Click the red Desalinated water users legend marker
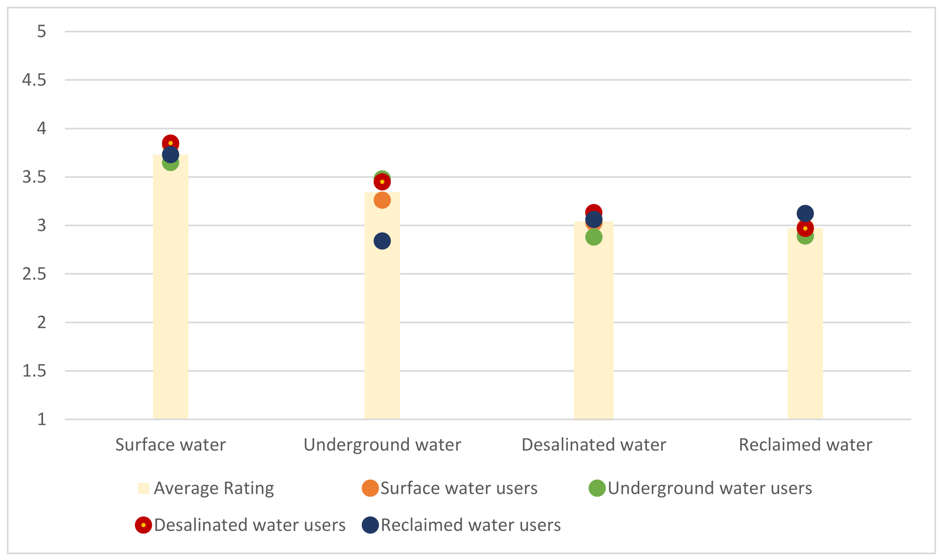 click(143, 525)
